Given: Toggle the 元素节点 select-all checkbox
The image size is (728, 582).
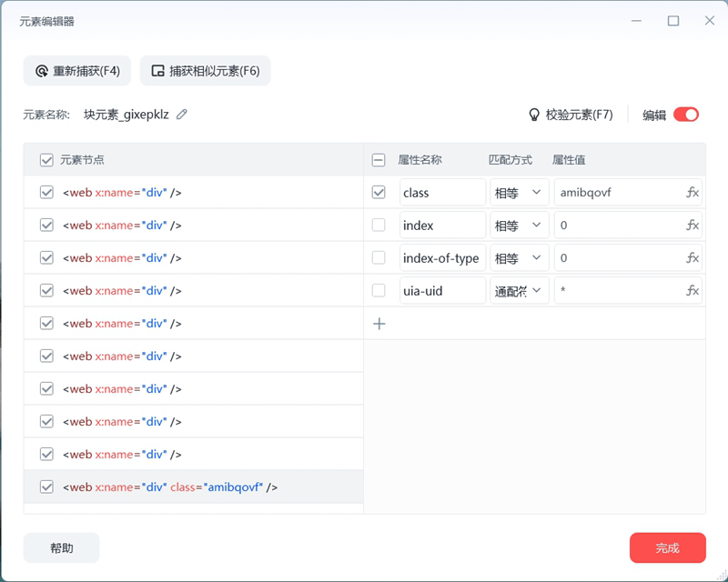Looking at the screenshot, I should 46,160.
